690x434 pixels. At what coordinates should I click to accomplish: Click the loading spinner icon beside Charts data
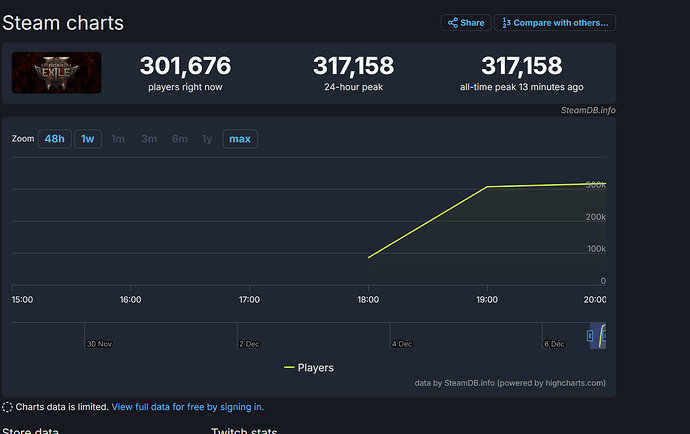(7, 407)
